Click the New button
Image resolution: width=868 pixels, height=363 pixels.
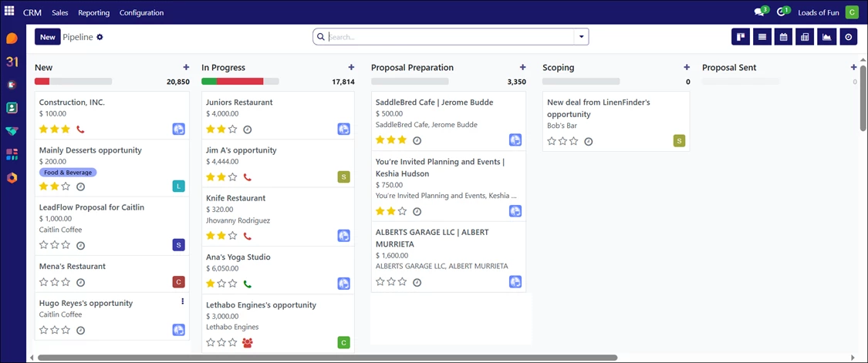pos(48,37)
